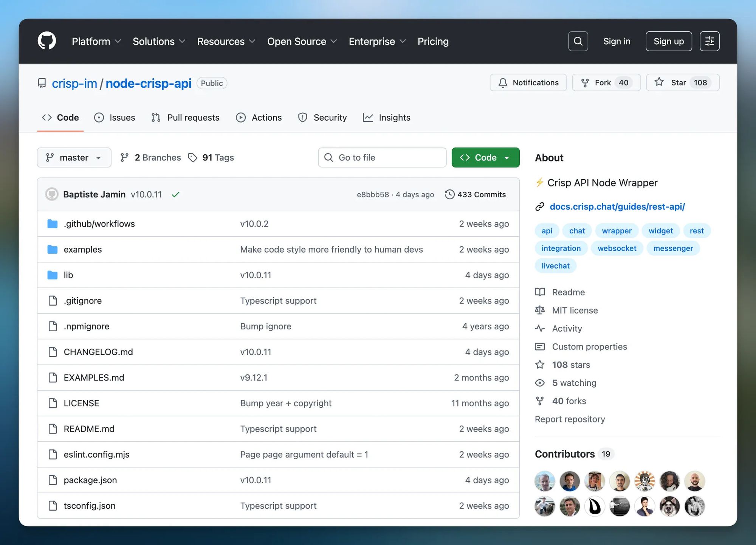The width and height of the screenshot is (756, 545).
Task: Click the Report repository link
Action: point(570,419)
